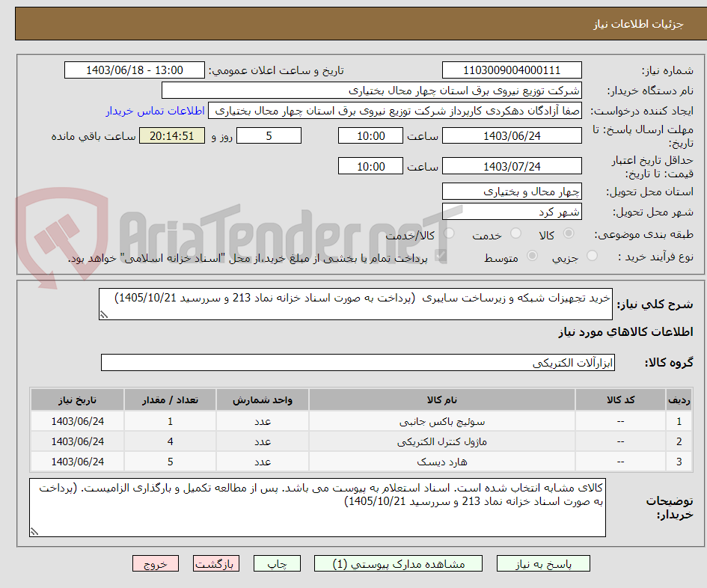Click the price validity date 1403/07/24 field

click(512, 166)
